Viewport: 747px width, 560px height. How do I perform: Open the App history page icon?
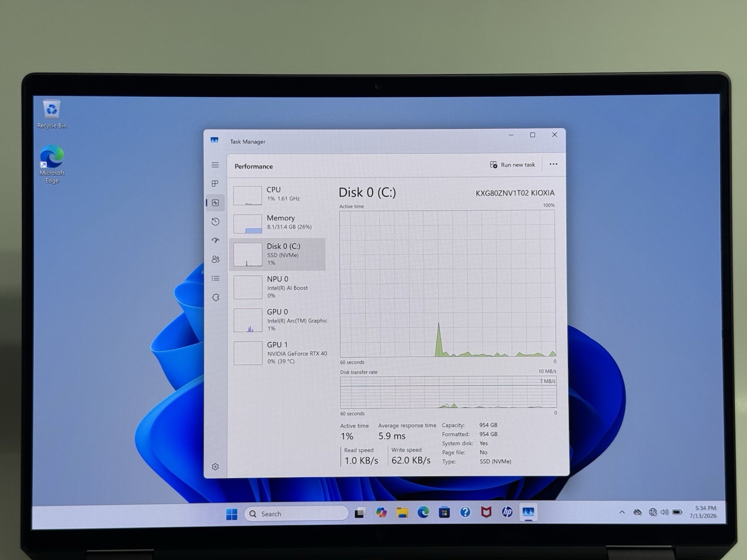point(215,222)
